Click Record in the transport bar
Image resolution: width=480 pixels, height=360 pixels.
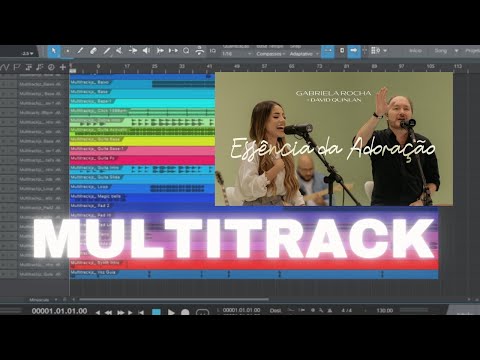click(185, 312)
